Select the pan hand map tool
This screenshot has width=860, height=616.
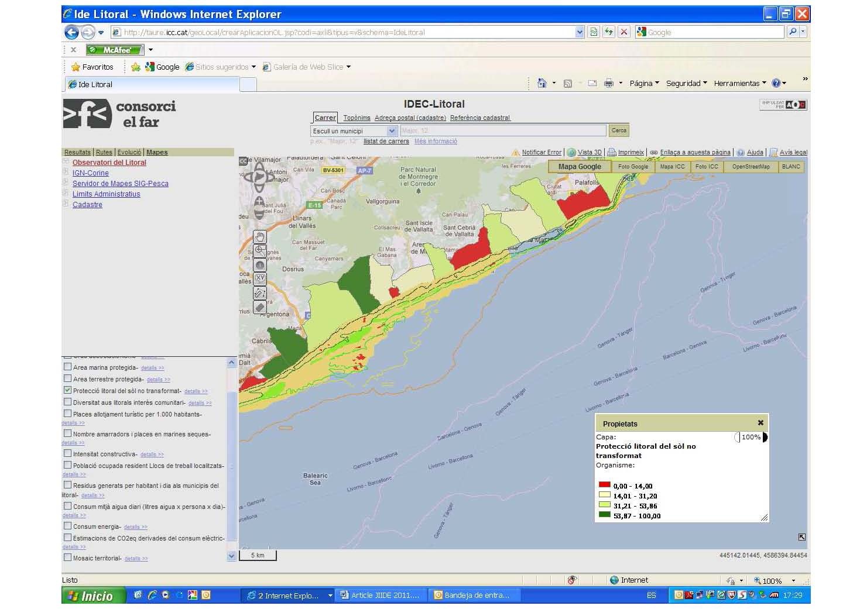tap(260, 236)
